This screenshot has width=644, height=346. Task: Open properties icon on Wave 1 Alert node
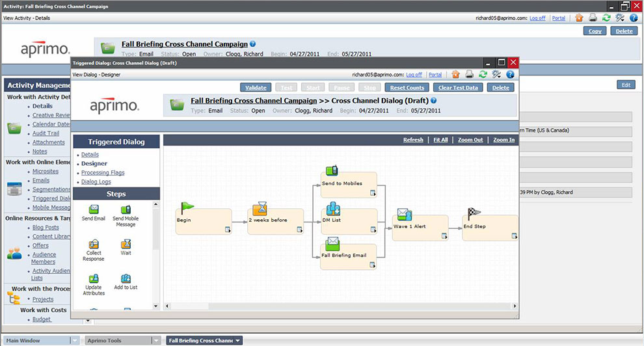pos(444,235)
